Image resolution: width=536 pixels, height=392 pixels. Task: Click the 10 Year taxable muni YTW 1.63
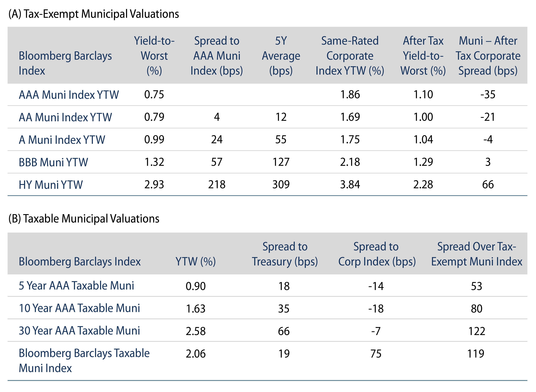pos(195,309)
